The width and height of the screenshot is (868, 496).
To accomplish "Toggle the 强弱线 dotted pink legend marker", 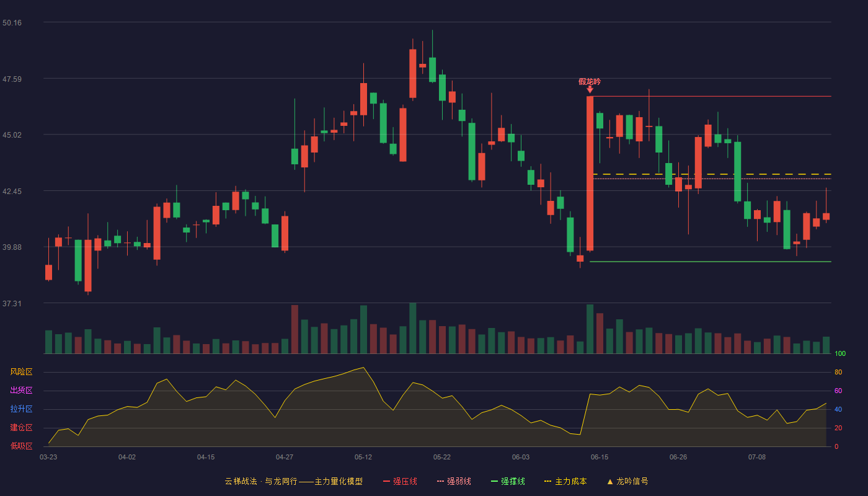I will coord(441,481).
